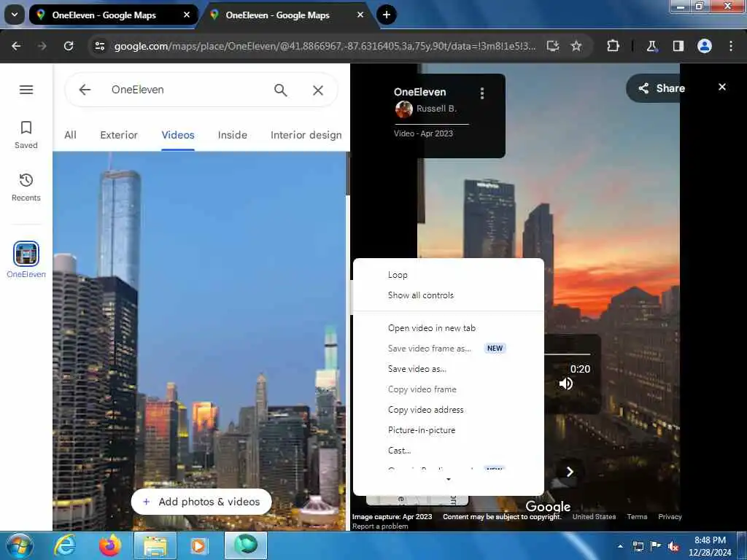Open the media player taskbar icon
747x560 pixels.
point(198,545)
